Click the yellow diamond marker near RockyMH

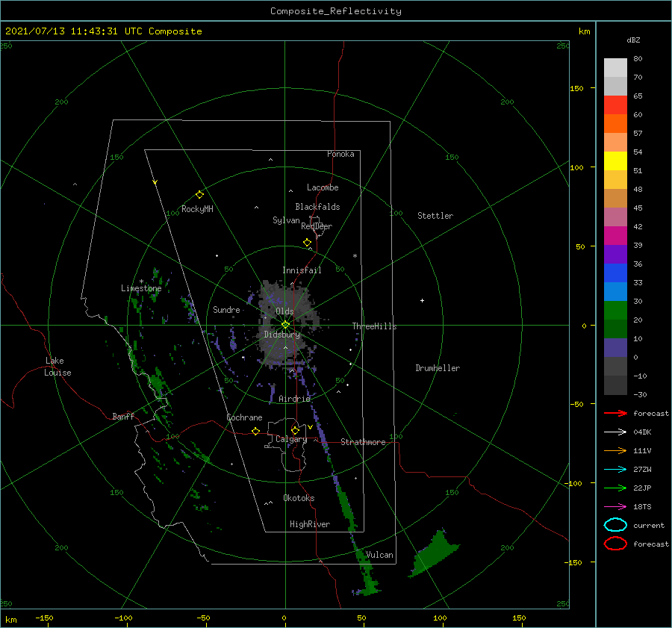coord(199,195)
